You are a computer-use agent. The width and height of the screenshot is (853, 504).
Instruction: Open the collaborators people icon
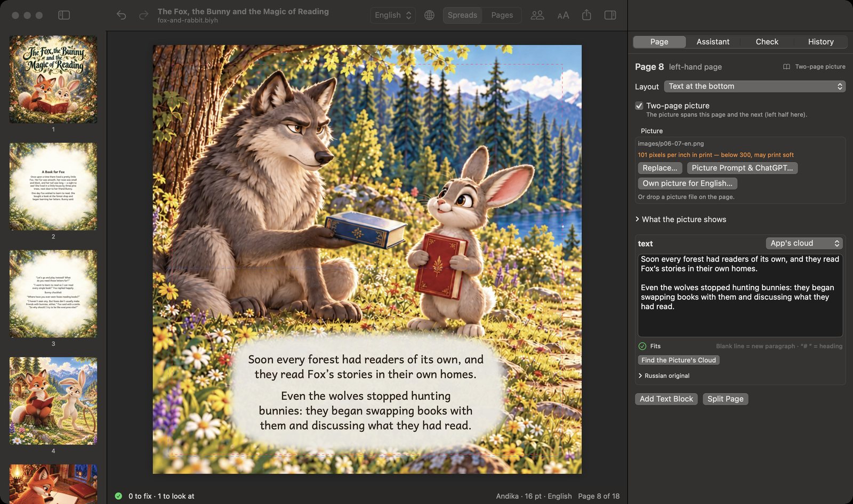tap(537, 15)
